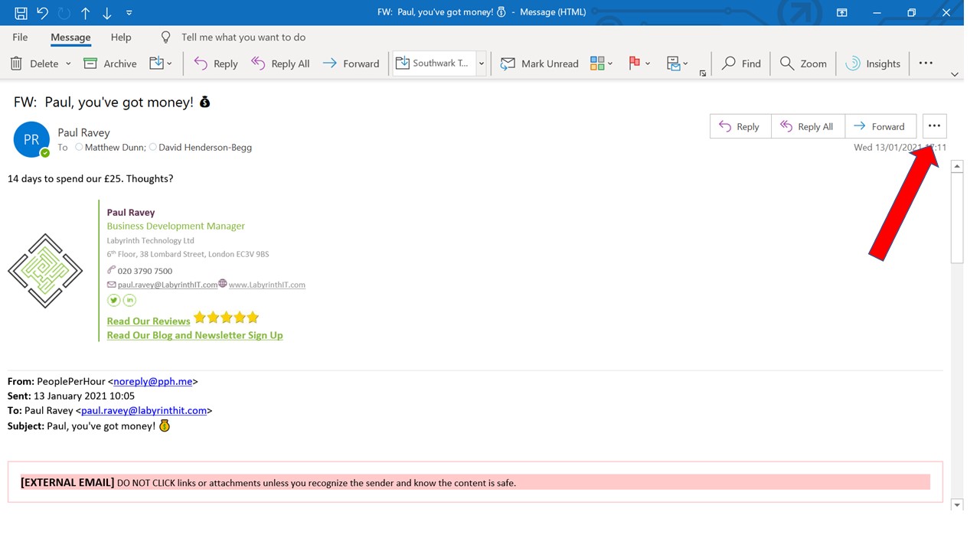
Task: Open Ribbon Display Options in title bar
Action: [x=841, y=13]
